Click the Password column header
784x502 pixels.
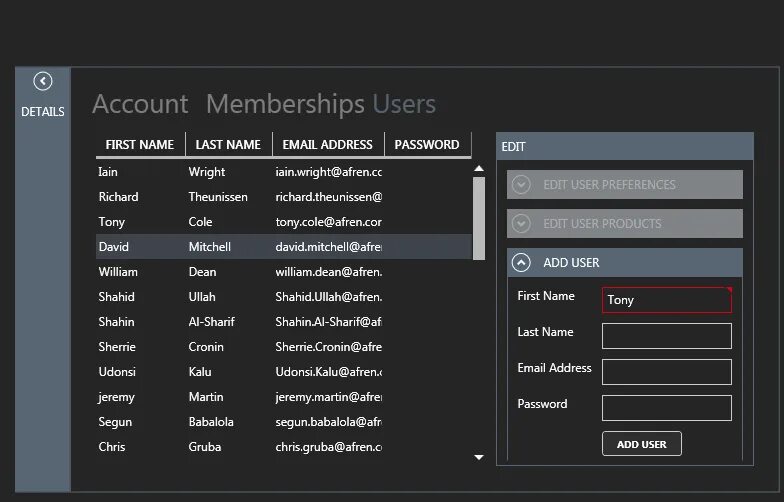point(427,145)
